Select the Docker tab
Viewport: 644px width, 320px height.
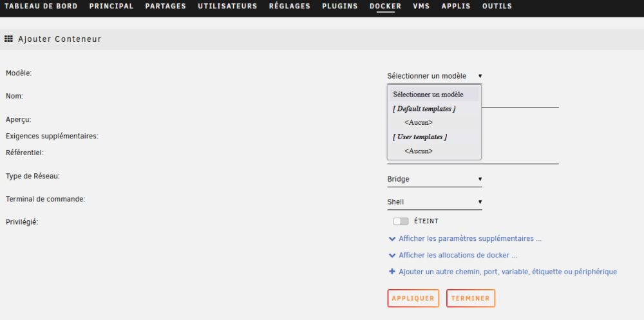[x=386, y=6]
